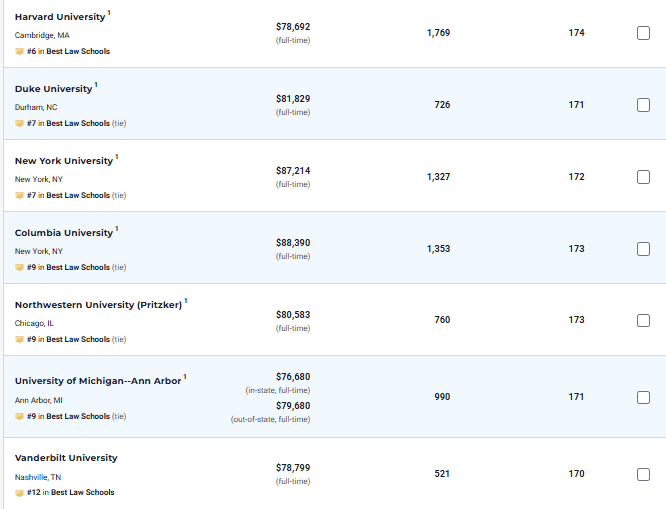Screen dimensions: 666x509
Task: Enable the compare checkbox for Columbia University
Action: [x=644, y=249]
